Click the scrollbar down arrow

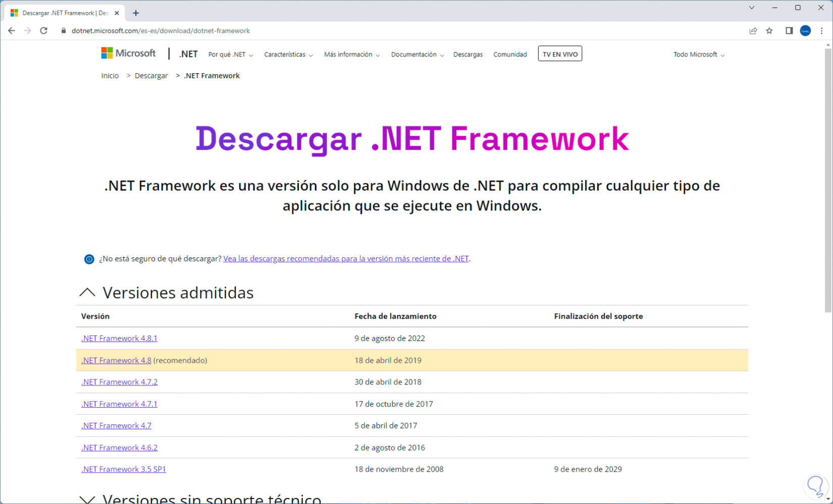828,499
